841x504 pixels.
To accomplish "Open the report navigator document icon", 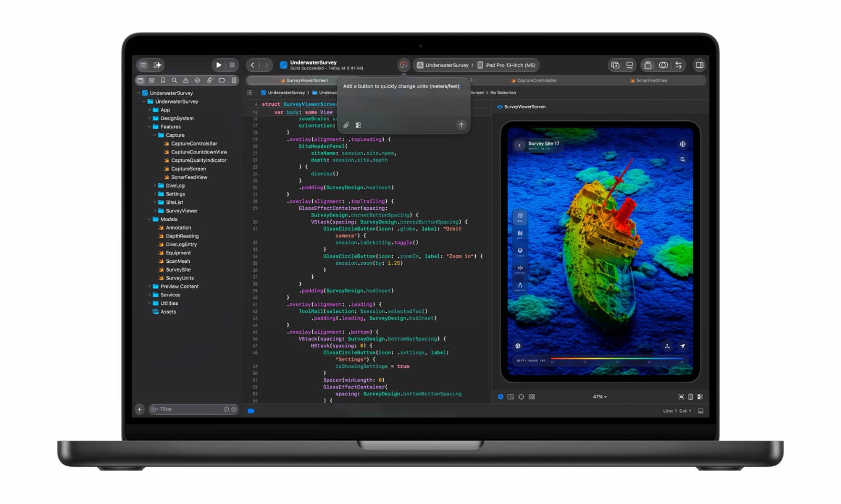I will coord(234,80).
